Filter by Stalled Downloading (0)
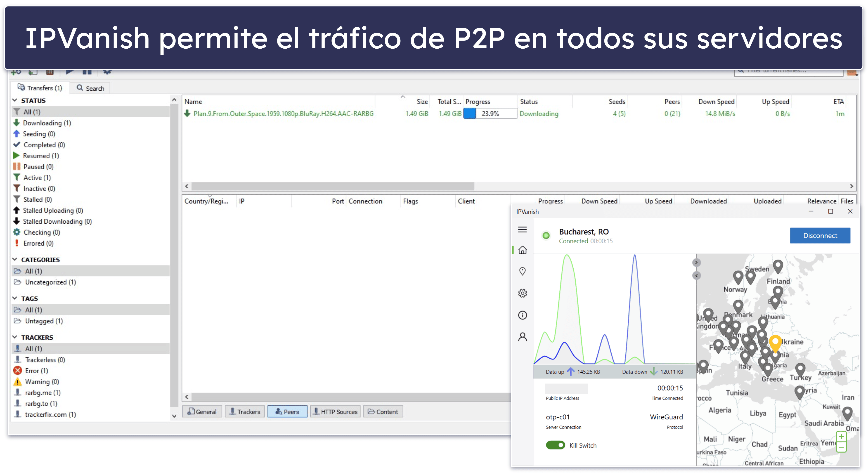 [x=90, y=221]
